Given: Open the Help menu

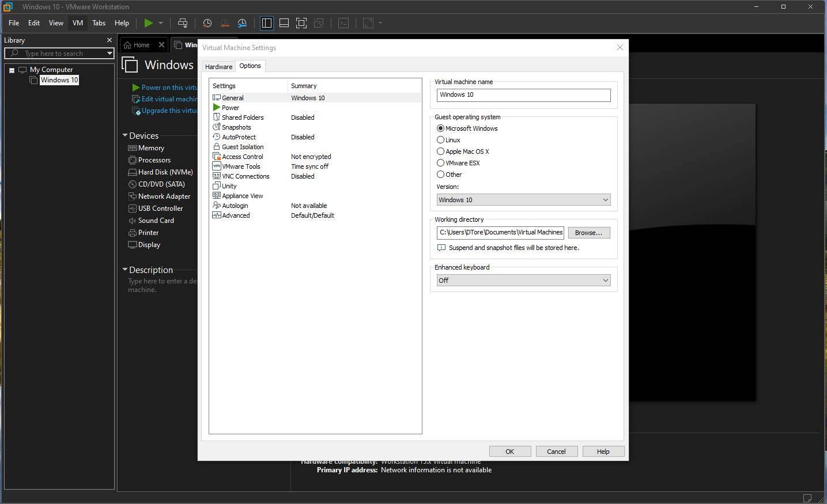Looking at the screenshot, I should [122, 23].
